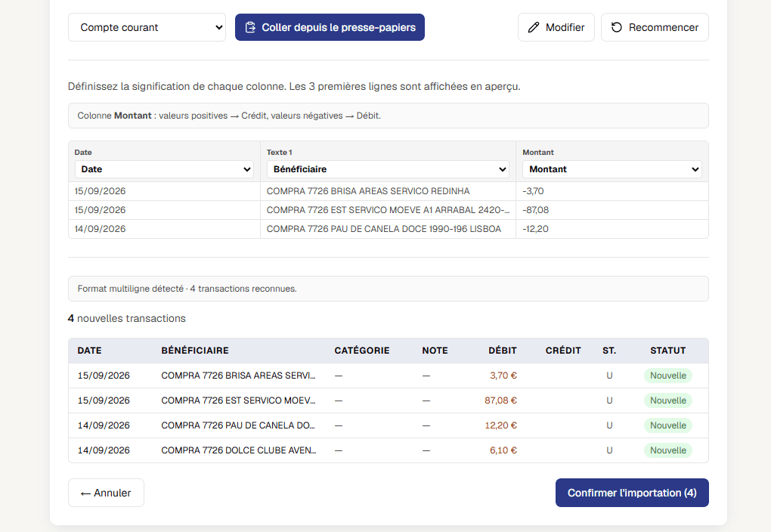Open the Compte courant account dropdown
This screenshot has height=532, width=771.
pos(147,27)
